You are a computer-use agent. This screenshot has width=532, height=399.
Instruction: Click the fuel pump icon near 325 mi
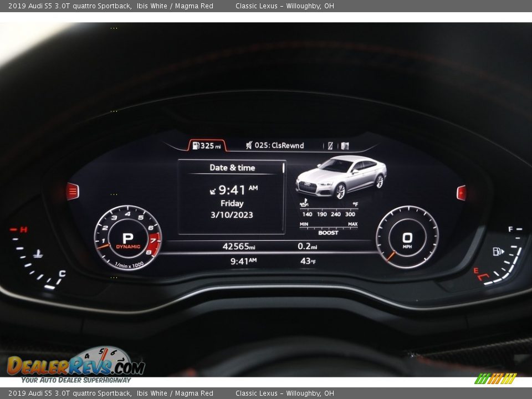click(x=196, y=146)
